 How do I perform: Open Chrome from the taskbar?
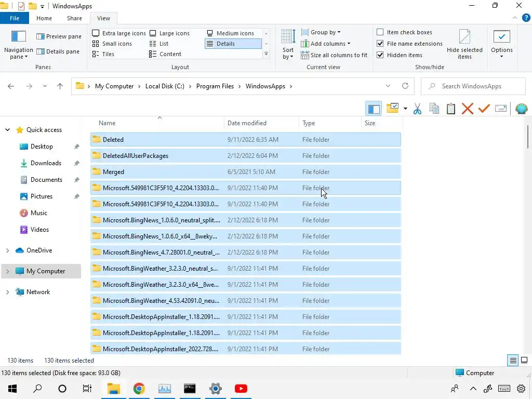(139, 389)
